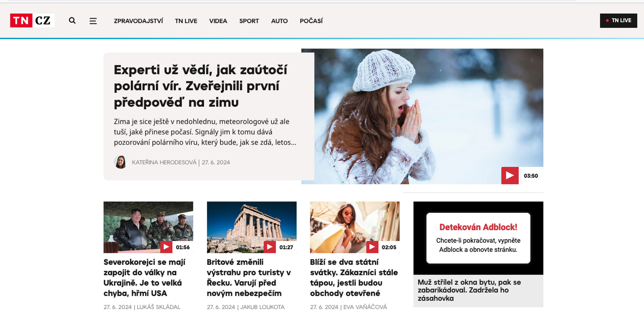This screenshot has height=321, width=644.
Task: Open the North Korean soldiers thumbnail
Action: pyautogui.click(x=148, y=227)
